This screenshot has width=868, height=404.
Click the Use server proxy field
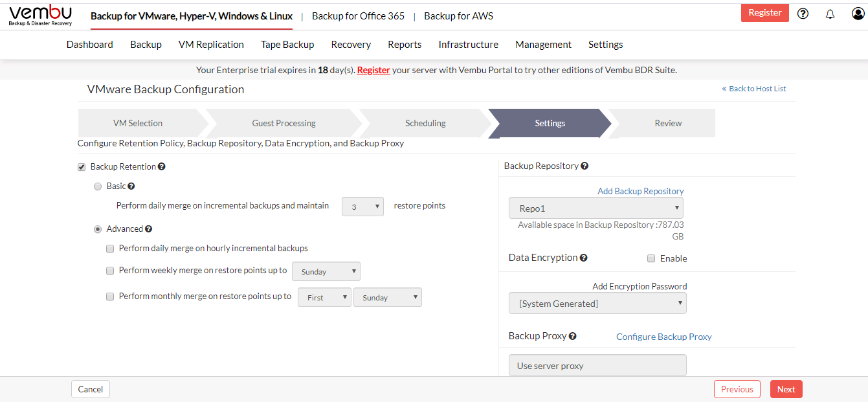point(597,365)
